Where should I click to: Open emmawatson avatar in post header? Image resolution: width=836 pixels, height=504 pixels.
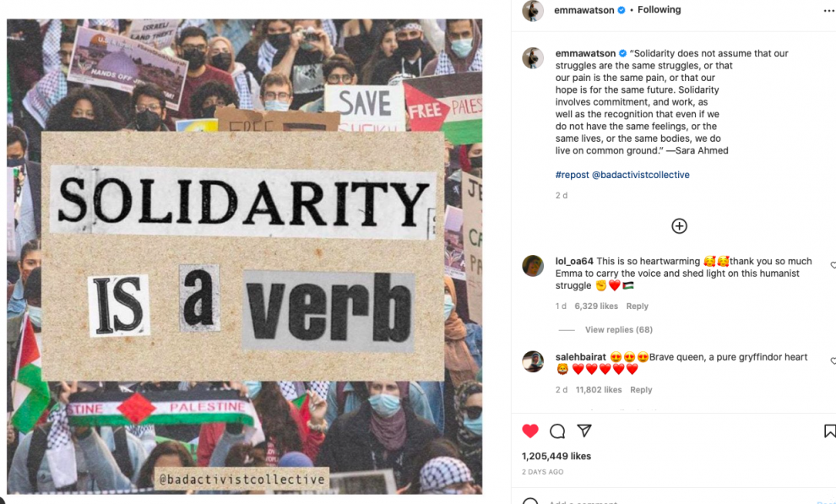pyautogui.click(x=533, y=11)
